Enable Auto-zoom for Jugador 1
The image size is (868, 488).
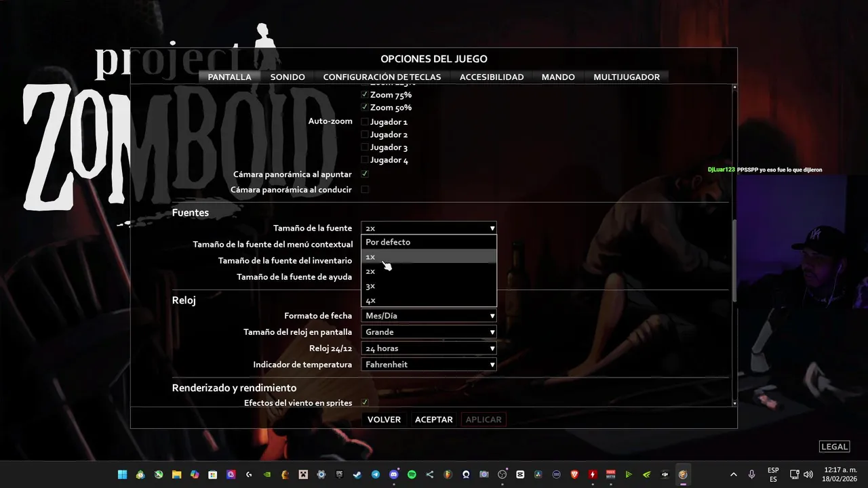click(365, 122)
